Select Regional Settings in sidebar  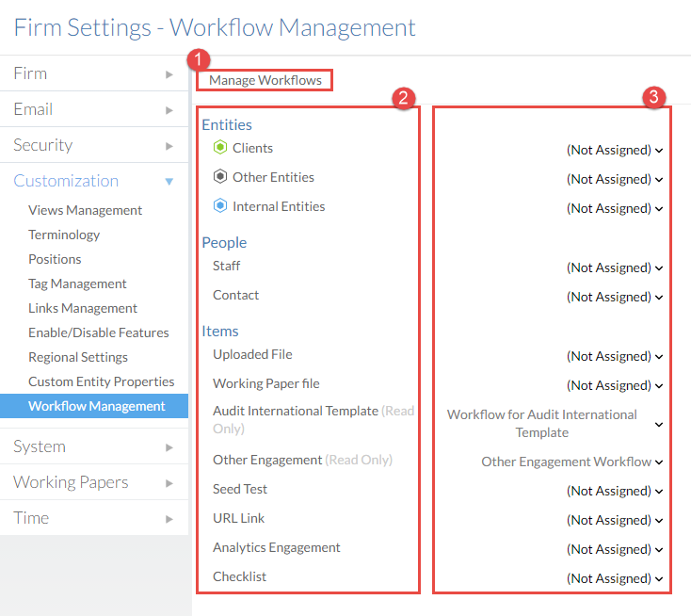pos(78,357)
